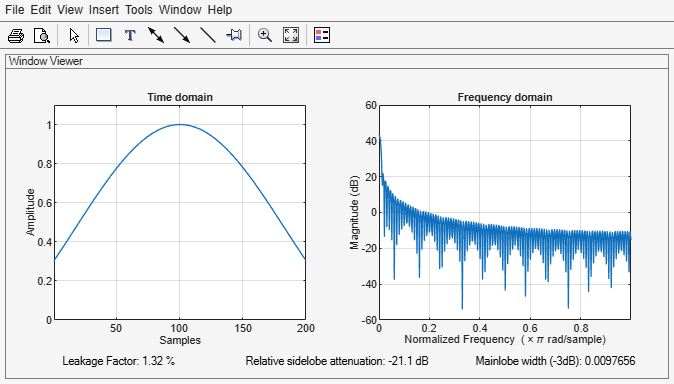Image resolution: width=674 pixels, height=384 pixels.
Task: Click the Mainlobe width (-3dB) value text
Action: click(x=555, y=361)
